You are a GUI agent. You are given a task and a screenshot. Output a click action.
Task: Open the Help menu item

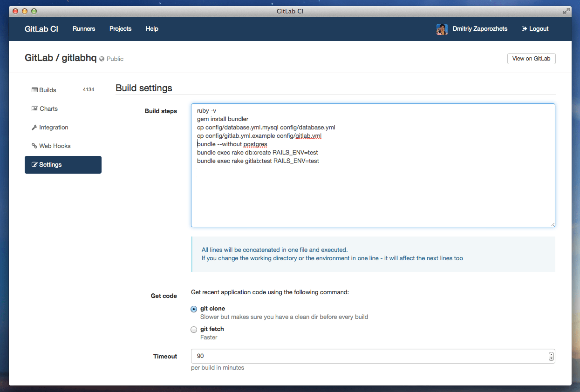(152, 29)
